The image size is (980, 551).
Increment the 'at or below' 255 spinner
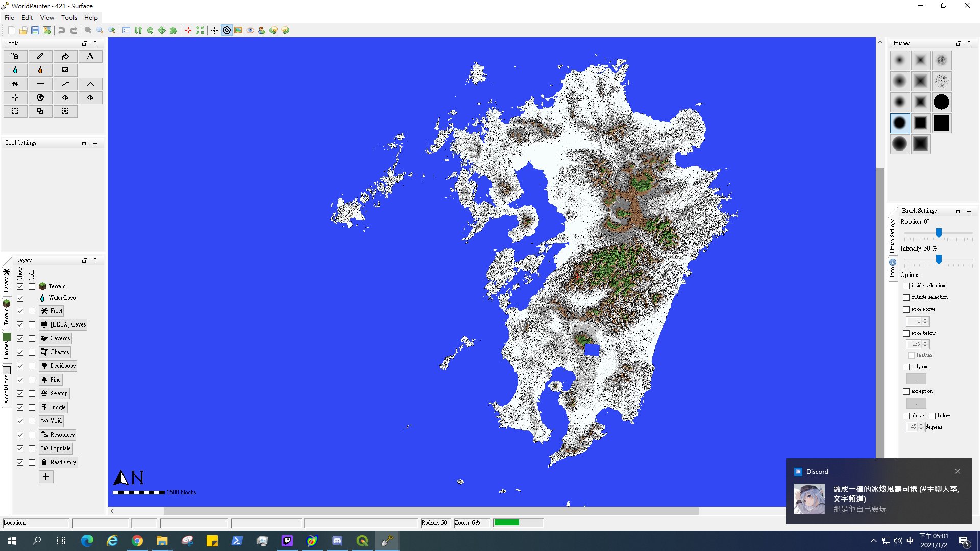pos(925,342)
